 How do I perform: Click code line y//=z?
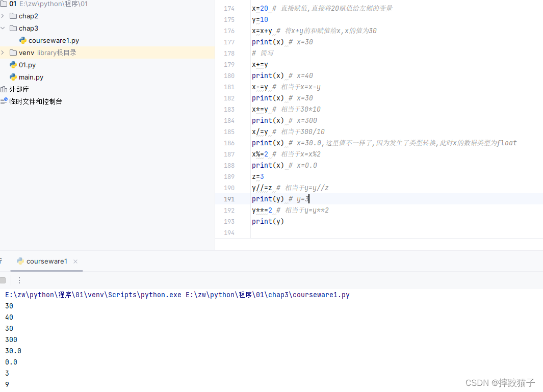click(x=262, y=188)
